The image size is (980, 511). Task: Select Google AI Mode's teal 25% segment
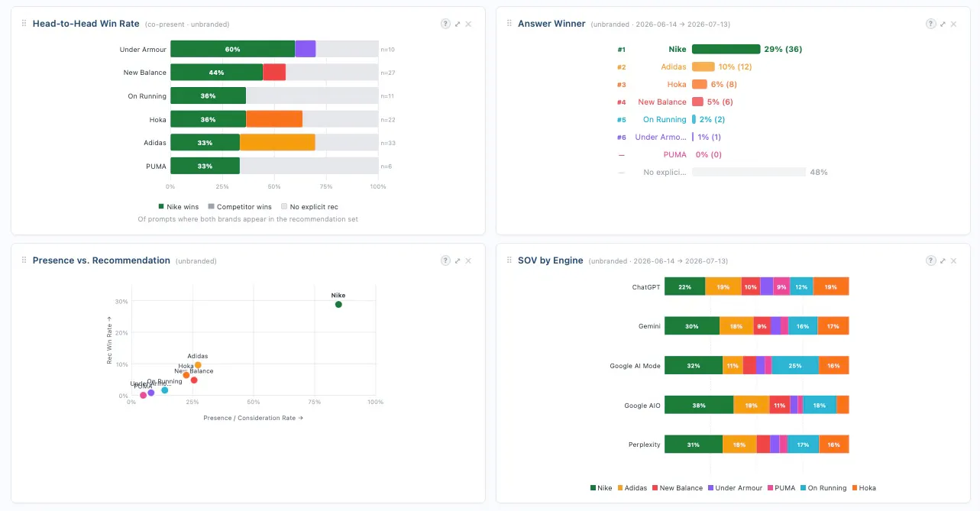(x=795, y=365)
